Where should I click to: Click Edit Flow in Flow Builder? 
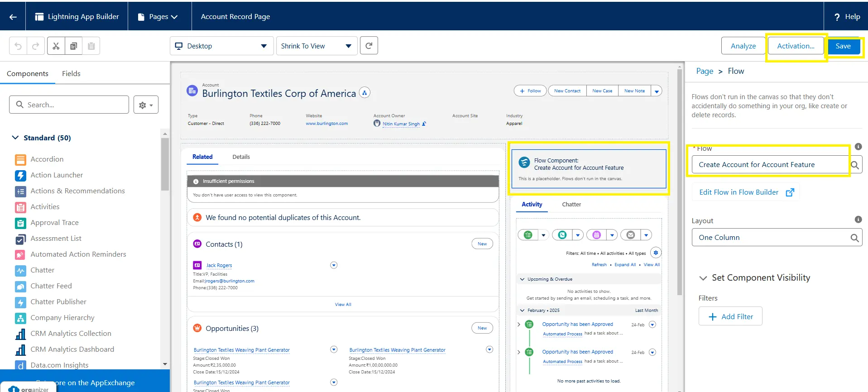[x=746, y=192]
